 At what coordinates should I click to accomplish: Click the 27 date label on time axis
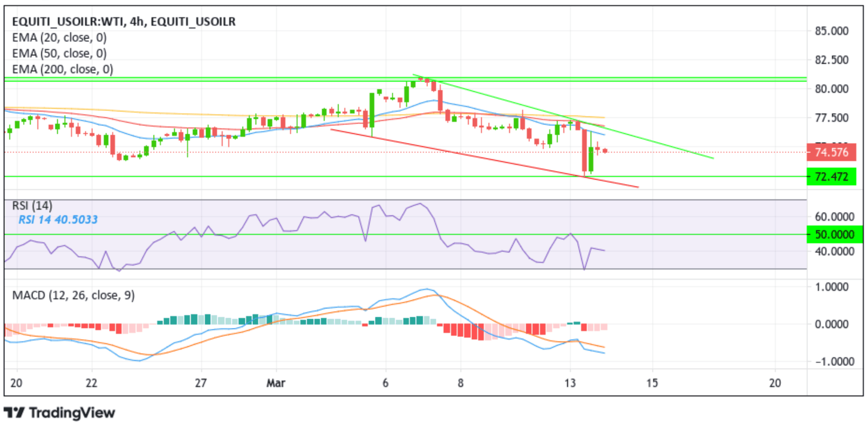[201, 383]
